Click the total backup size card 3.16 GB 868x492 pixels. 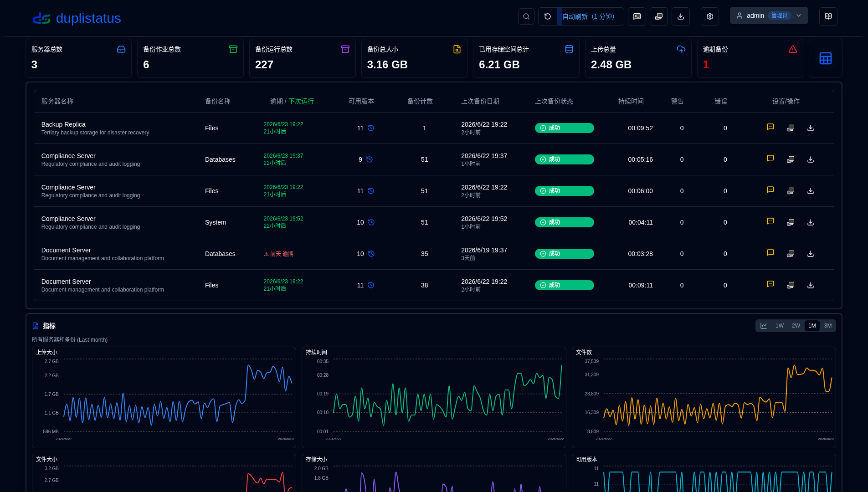pyautogui.click(x=414, y=58)
